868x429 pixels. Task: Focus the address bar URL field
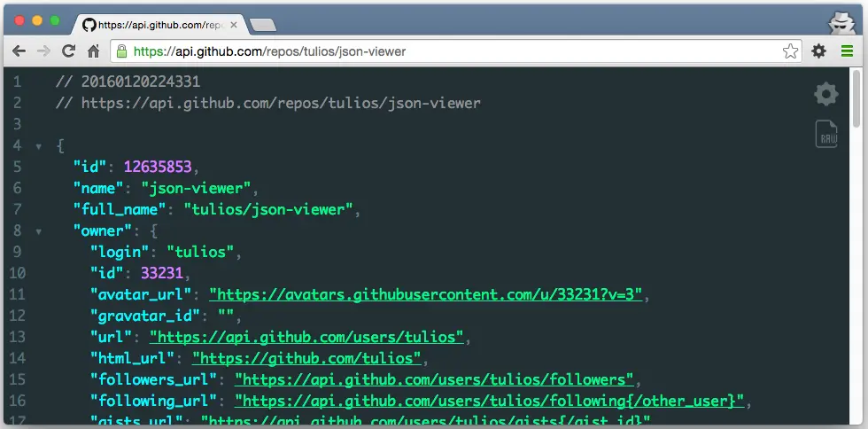point(453,51)
